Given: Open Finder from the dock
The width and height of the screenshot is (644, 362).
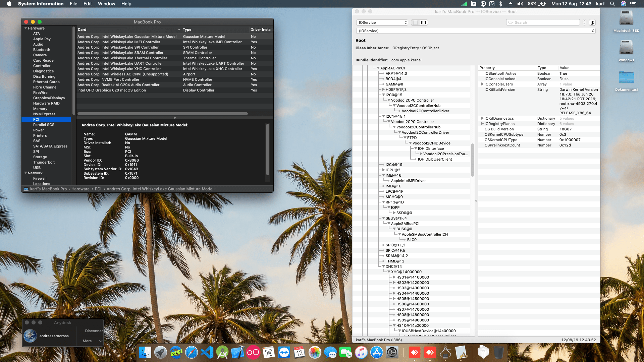Looking at the screenshot, I should click(x=145, y=353).
